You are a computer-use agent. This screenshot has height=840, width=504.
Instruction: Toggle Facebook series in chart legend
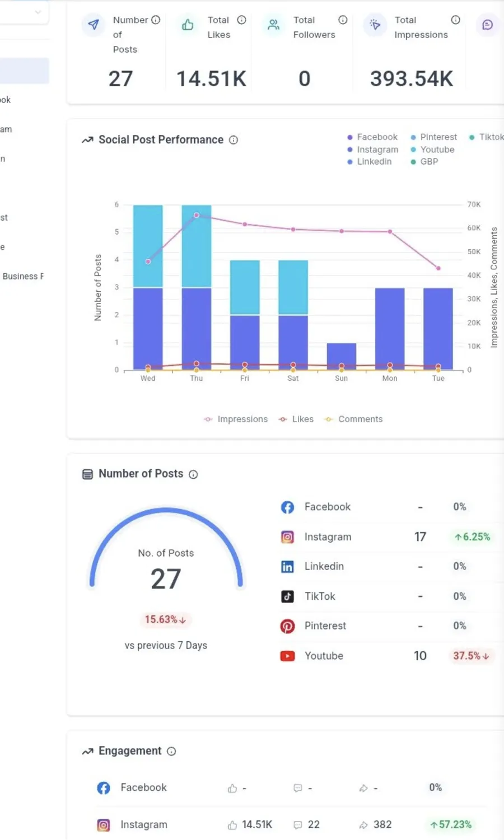point(372,137)
